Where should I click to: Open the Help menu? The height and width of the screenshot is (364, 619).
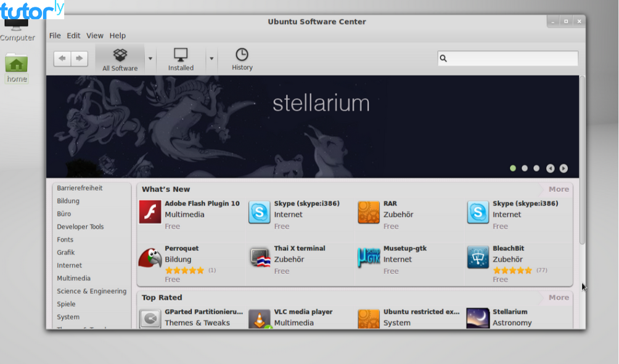pyautogui.click(x=118, y=36)
